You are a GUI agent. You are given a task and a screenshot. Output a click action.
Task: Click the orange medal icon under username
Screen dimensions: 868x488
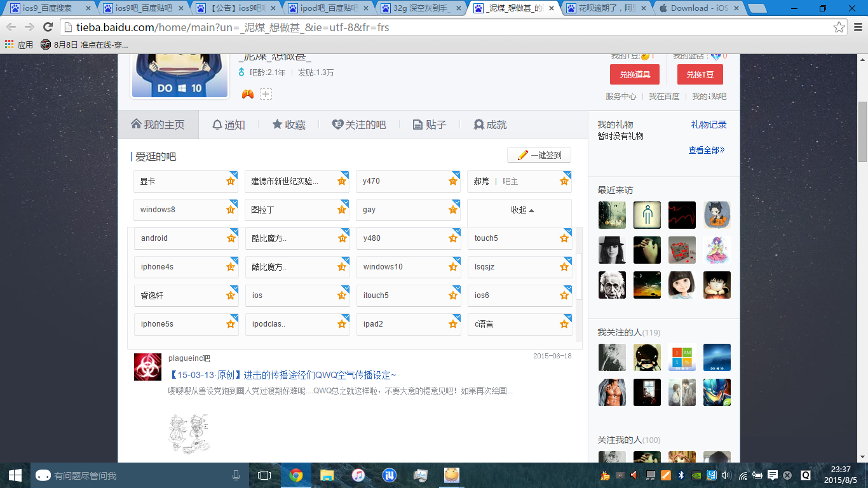[x=248, y=94]
